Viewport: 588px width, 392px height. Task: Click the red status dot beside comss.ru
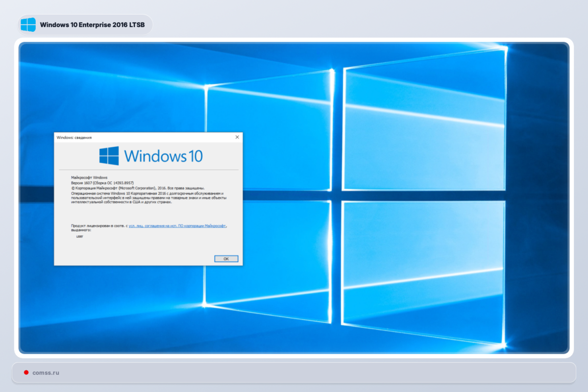pos(26,372)
